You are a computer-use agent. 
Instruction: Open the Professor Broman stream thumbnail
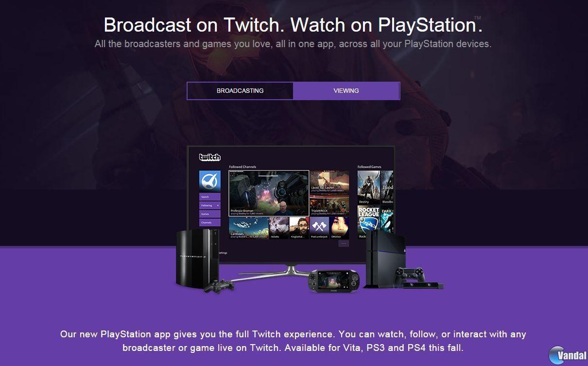click(x=269, y=192)
